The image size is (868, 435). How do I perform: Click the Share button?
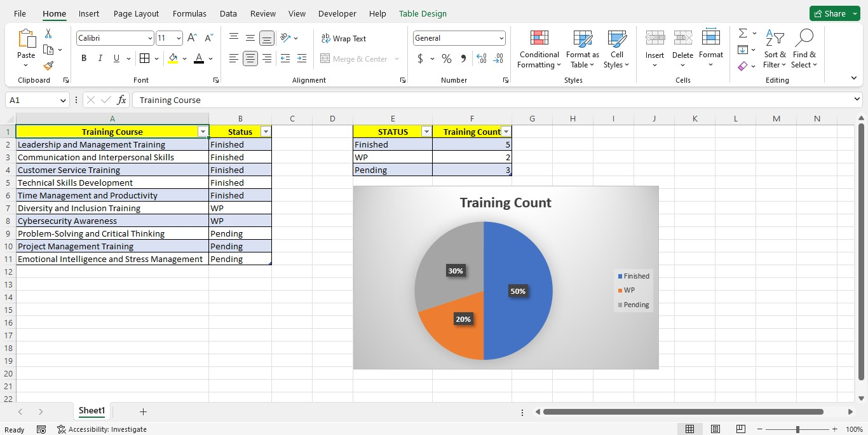[834, 13]
